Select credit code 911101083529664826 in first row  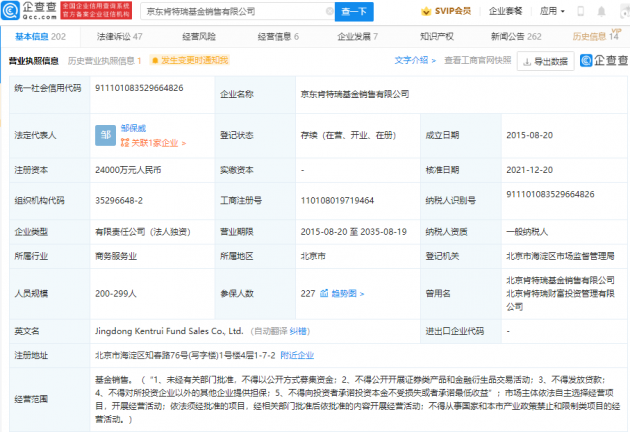139,88
